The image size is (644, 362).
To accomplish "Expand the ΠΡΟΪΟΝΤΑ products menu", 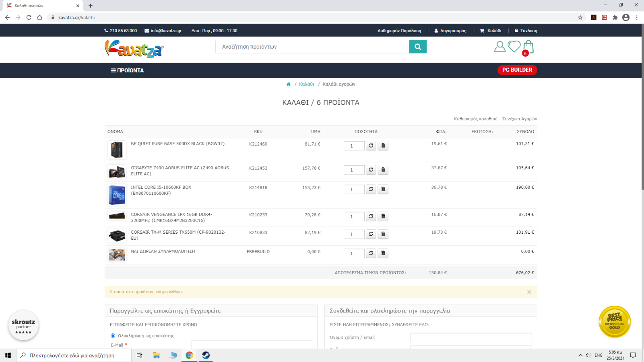I will coord(127,70).
